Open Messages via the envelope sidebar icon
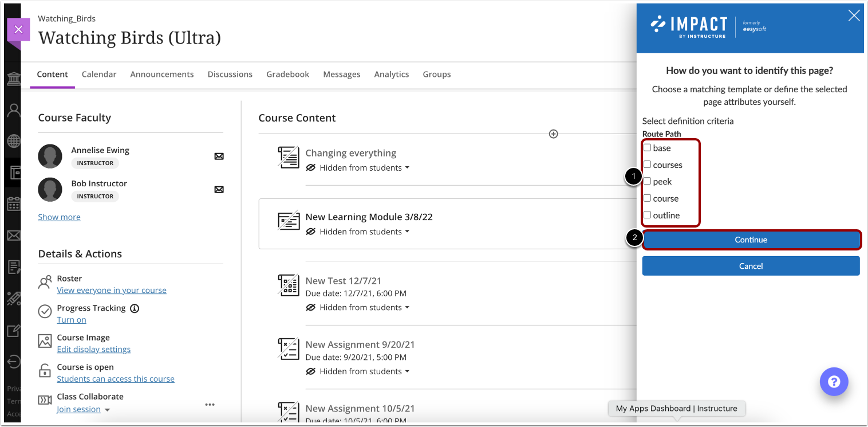 tap(13, 235)
